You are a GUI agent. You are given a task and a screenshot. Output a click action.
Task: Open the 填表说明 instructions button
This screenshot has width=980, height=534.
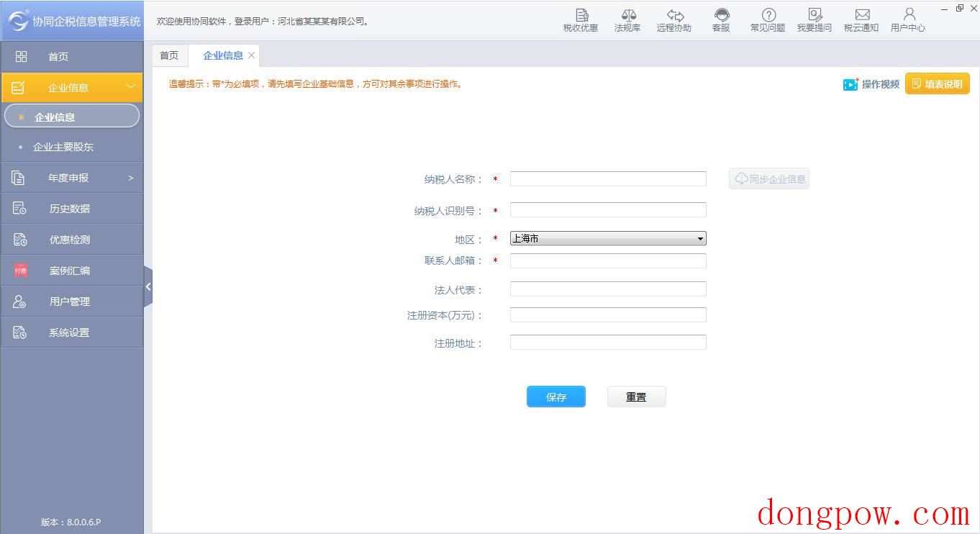(x=938, y=84)
